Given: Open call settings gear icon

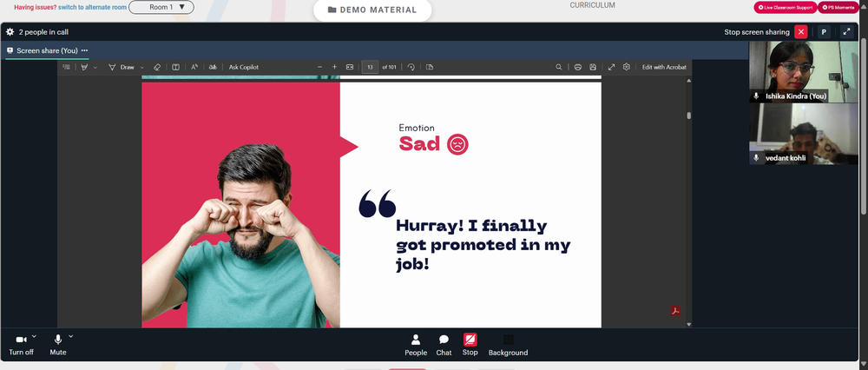Looking at the screenshot, I should pos(10,32).
